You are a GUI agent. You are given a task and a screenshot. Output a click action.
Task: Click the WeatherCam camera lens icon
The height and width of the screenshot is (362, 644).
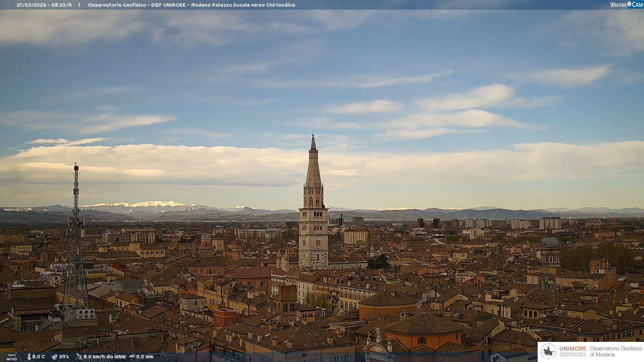(x=629, y=4)
